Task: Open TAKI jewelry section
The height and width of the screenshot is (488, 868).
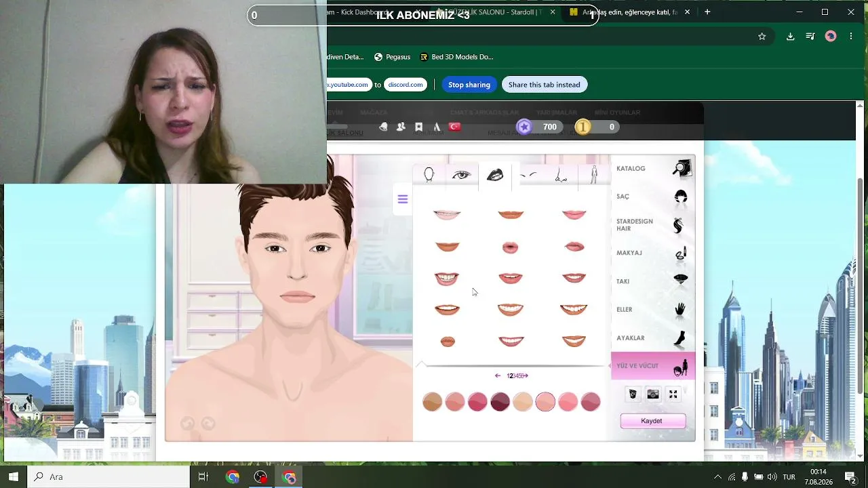Action: [x=652, y=281]
